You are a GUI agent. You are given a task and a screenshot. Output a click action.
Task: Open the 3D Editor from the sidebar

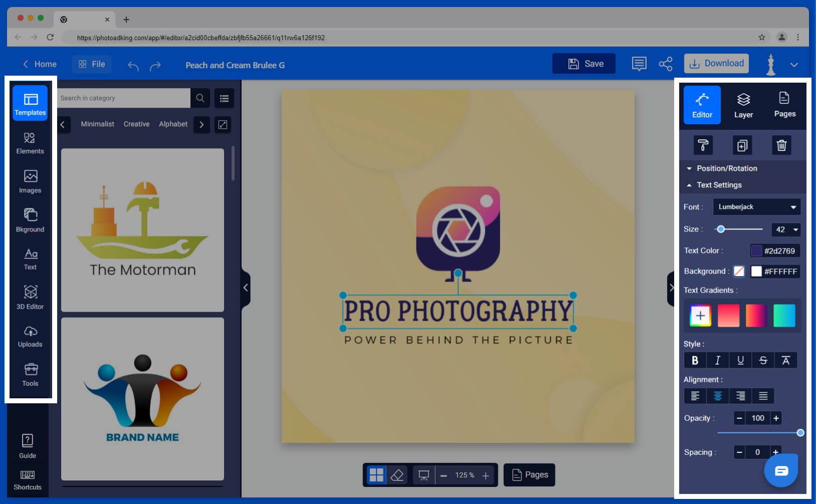(30, 297)
